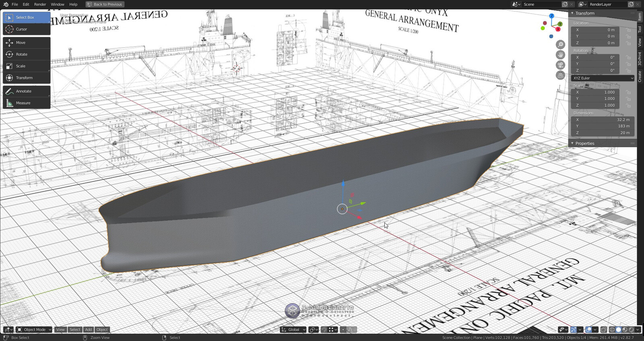Click the Back to Previous button

point(105,4)
